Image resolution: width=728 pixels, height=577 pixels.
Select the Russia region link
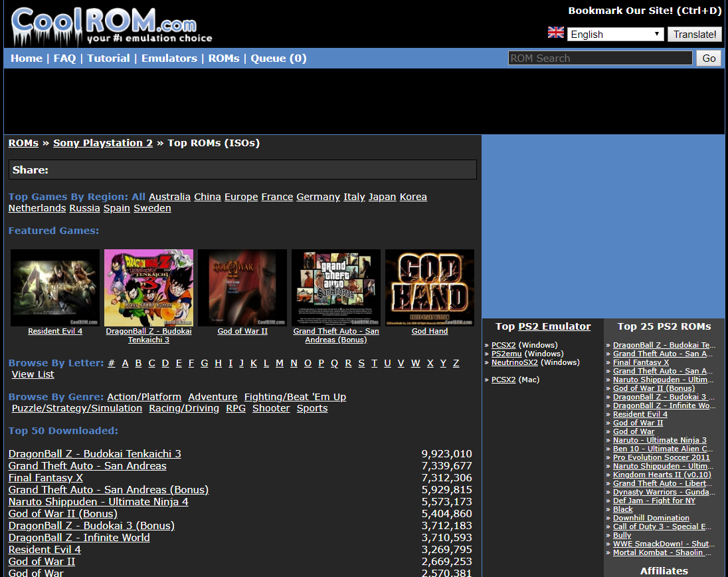coord(84,208)
